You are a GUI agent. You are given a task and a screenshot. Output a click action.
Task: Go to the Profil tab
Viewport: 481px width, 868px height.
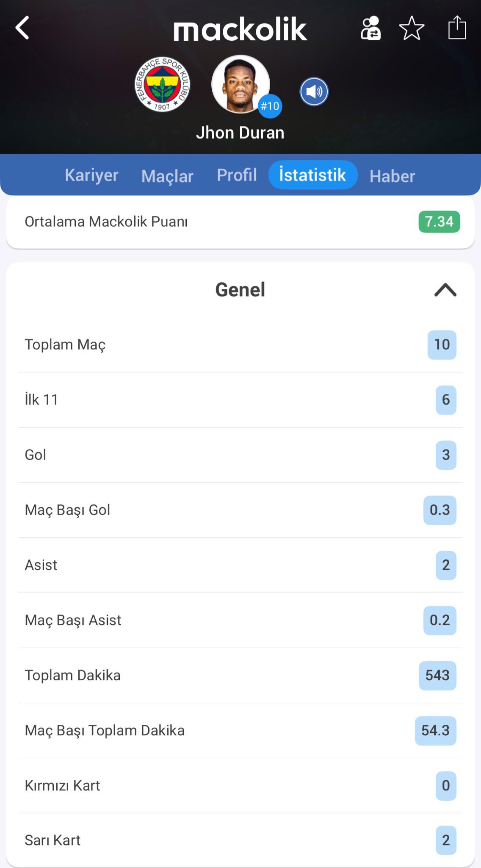pos(237,175)
